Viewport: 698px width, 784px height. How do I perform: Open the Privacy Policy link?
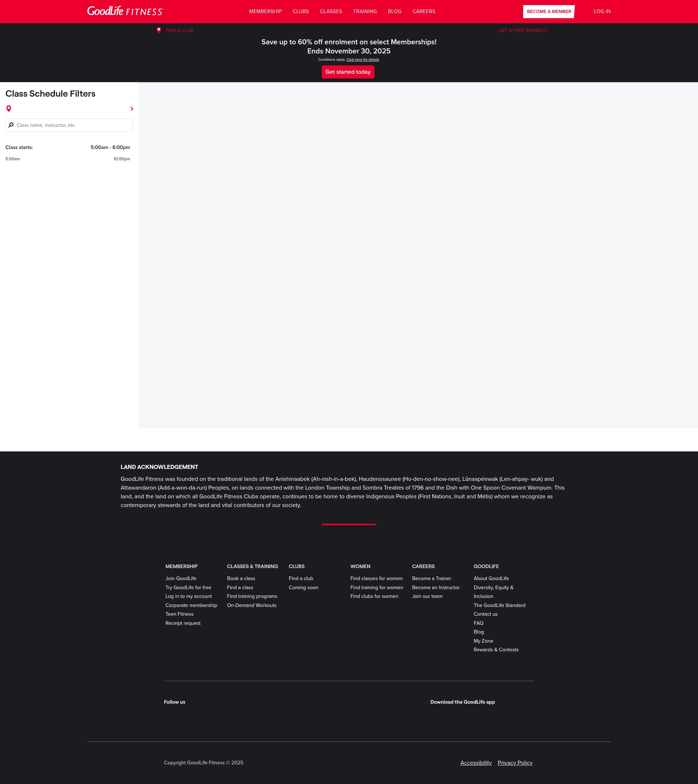click(514, 763)
